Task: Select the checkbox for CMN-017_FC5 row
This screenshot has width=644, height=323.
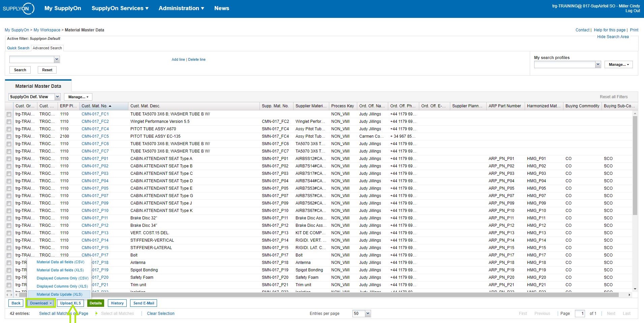Action: click(x=9, y=136)
